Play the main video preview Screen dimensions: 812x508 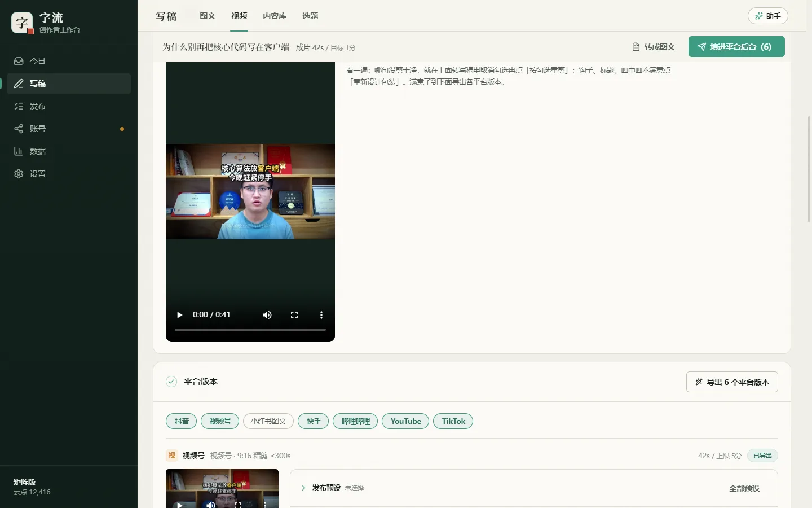(x=179, y=315)
